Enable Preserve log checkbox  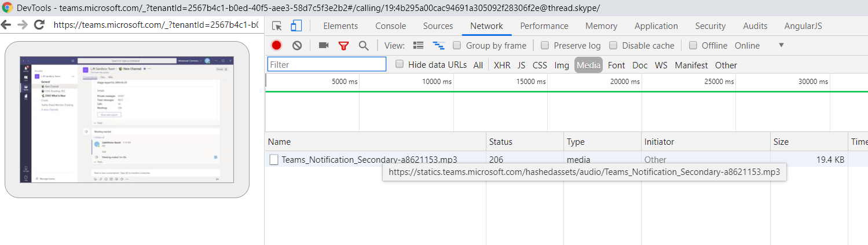545,45
